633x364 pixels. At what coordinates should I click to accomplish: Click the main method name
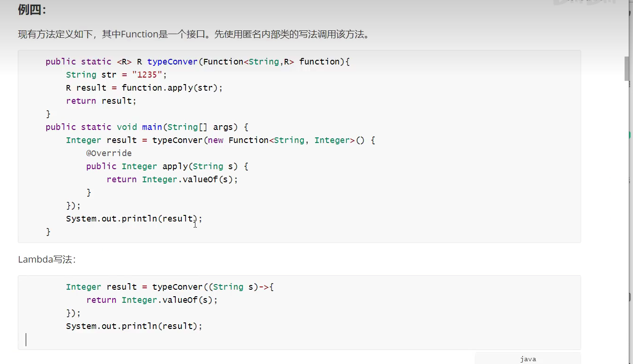click(152, 127)
